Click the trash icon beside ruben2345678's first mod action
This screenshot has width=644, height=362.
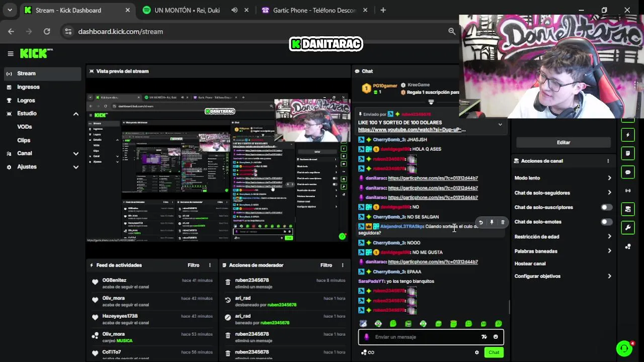228,283
